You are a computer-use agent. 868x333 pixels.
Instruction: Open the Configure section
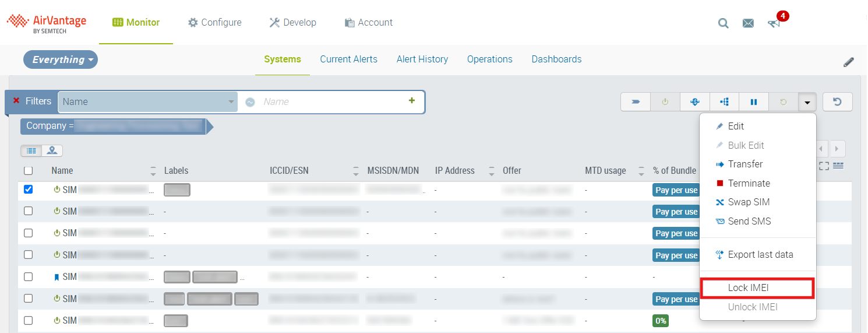[x=214, y=23]
